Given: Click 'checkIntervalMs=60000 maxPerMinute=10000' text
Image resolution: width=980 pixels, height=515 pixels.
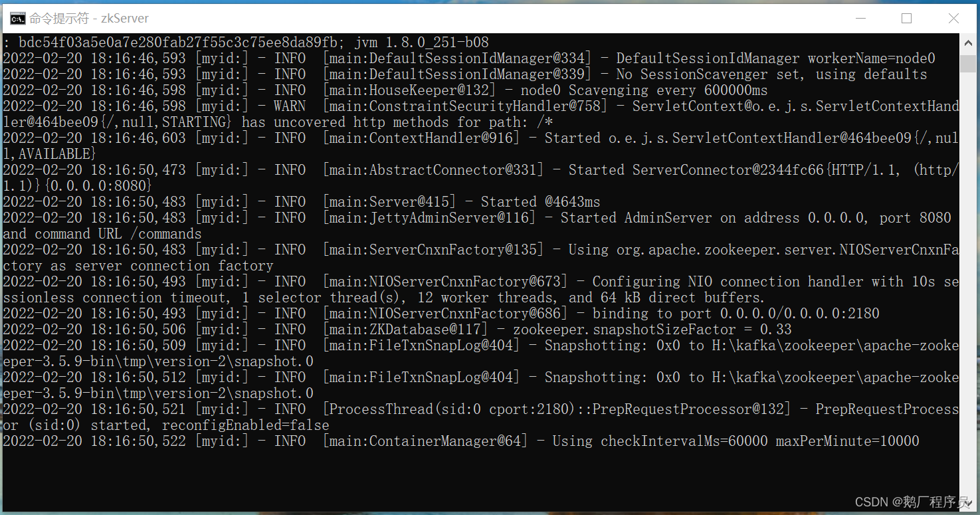Looking at the screenshot, I should pyautogui.click(x=760, y=441).
